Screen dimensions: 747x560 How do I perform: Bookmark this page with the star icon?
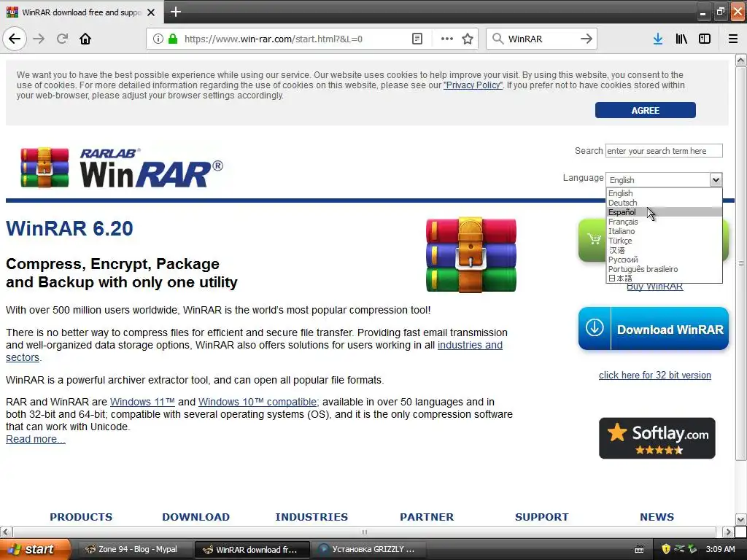coord(468,39)
